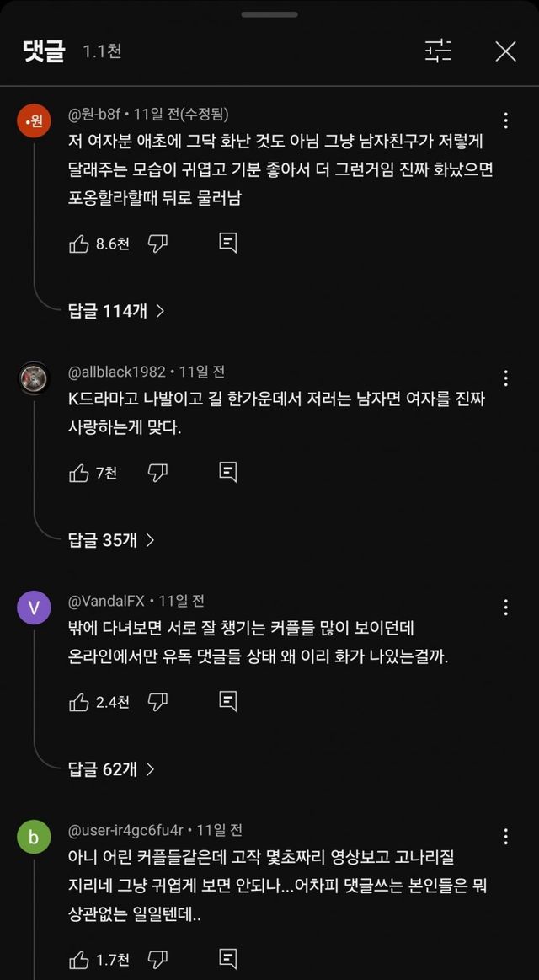Dislike the comment by @원-b8f

click(x=157, y=244)
